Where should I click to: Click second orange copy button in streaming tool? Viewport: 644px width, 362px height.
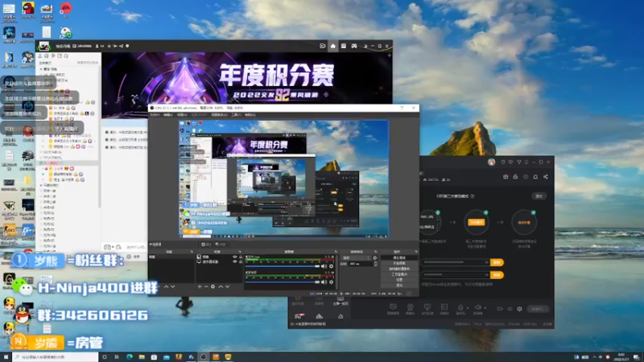497,274
